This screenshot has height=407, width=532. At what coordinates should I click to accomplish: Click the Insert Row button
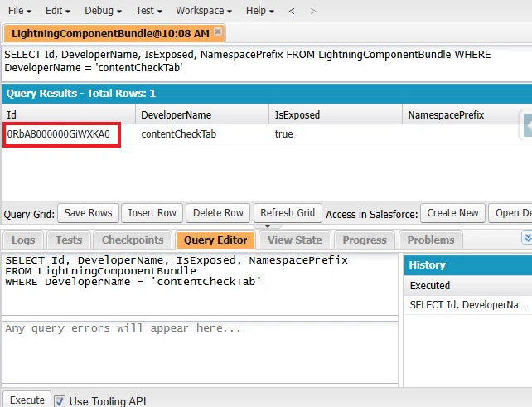pos(152,213)
